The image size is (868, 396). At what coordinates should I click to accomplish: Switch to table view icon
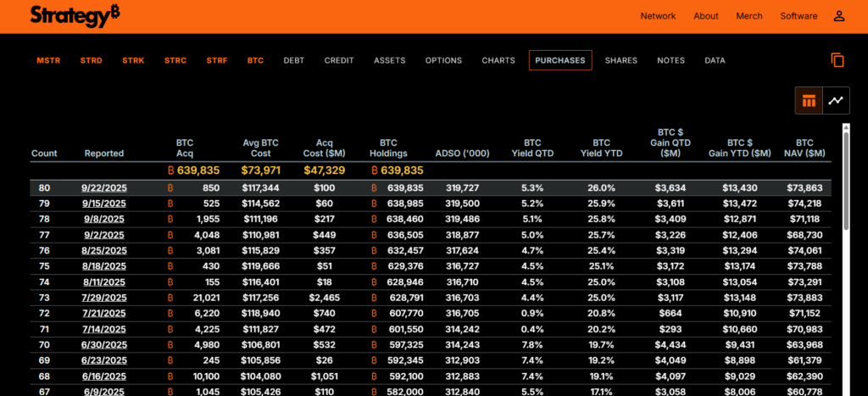coord(809,101)
